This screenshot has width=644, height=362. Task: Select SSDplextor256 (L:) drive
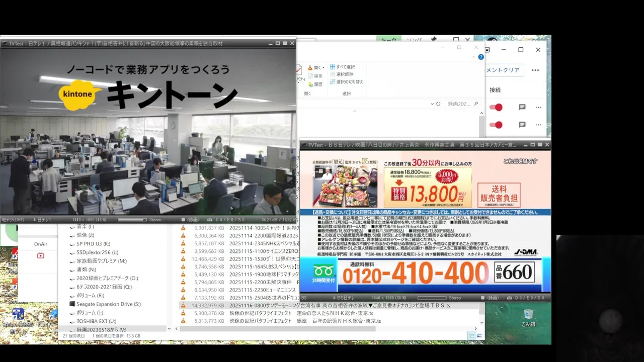point(97,252)
